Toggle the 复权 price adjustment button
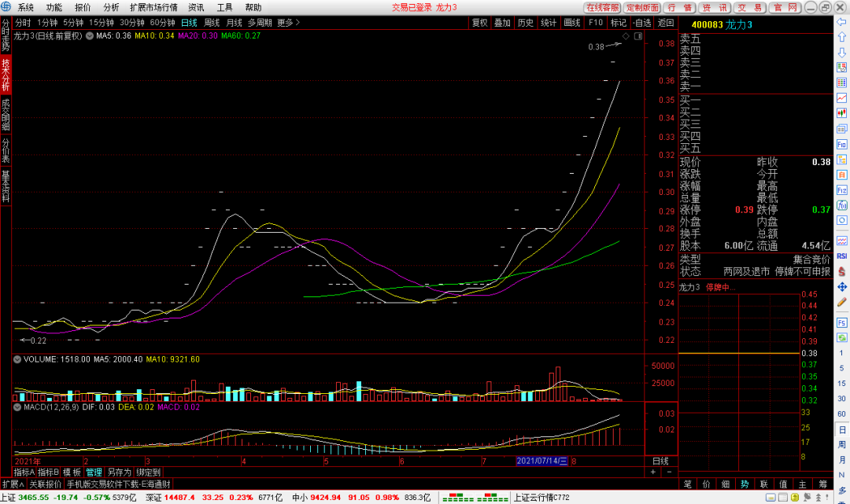The width and height of the screenshot is (850, 504). coord(479,23)
